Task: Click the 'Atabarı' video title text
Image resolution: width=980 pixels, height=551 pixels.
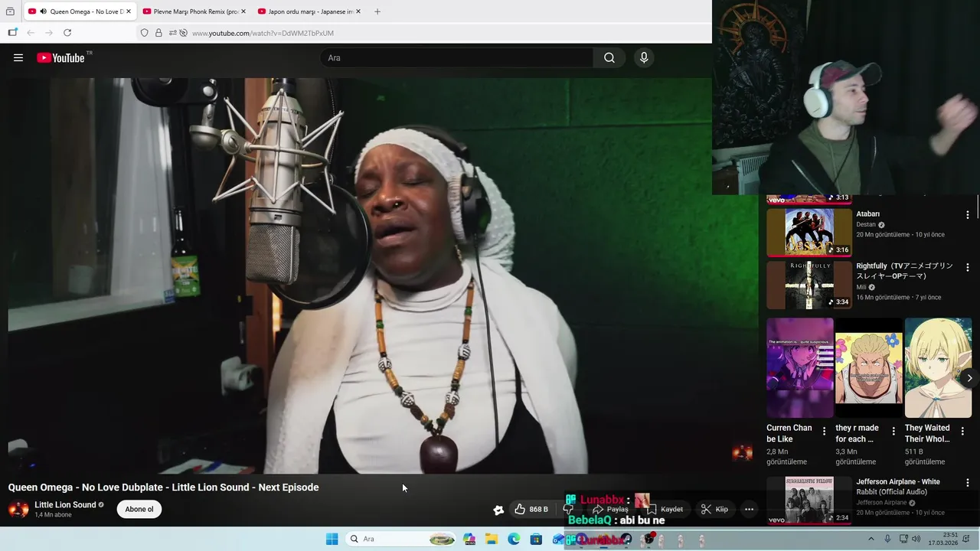Action: click(x=868, y=214)
